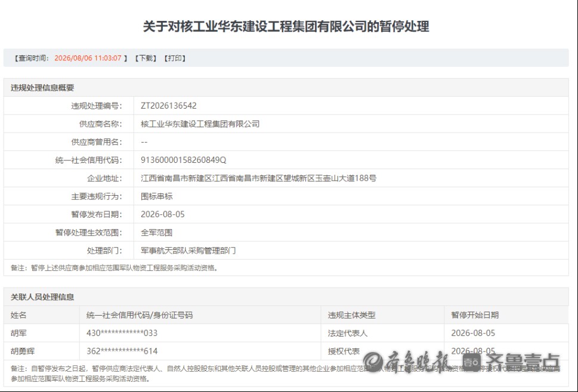Click the 暂停发布日期 label
Screen dimensions: 578x392
click(x=97, y=214)
